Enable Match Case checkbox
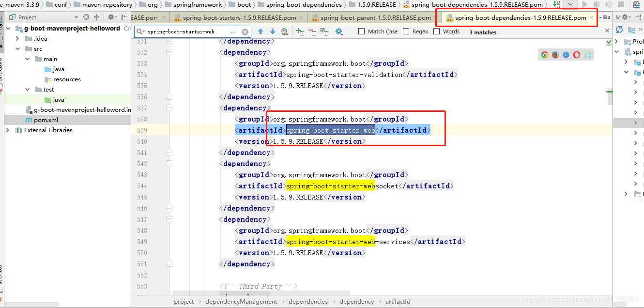The height and width of the screenshot is (308, 644). (x=362, y=31)
